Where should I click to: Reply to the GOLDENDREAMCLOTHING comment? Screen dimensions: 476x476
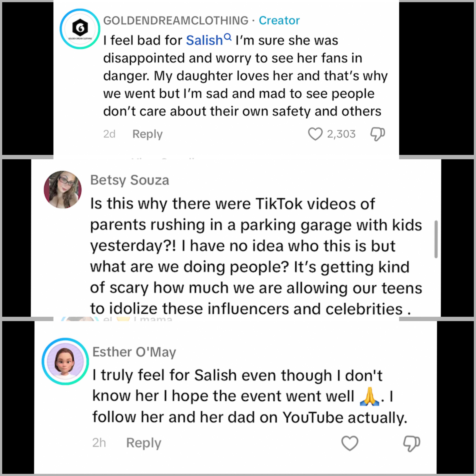147,134
